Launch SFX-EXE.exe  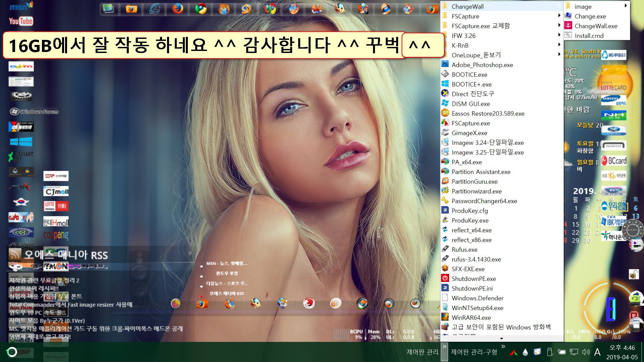click(502, 269)
